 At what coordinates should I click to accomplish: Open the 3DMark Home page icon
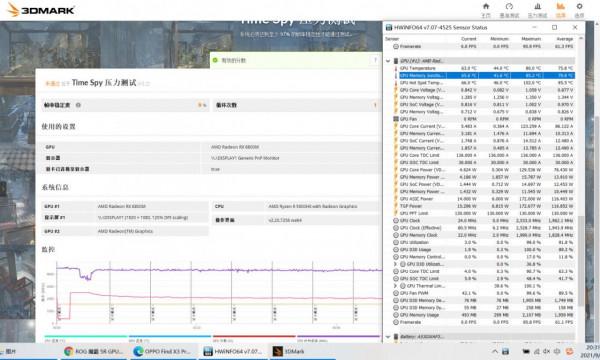[x=486, y=7]
